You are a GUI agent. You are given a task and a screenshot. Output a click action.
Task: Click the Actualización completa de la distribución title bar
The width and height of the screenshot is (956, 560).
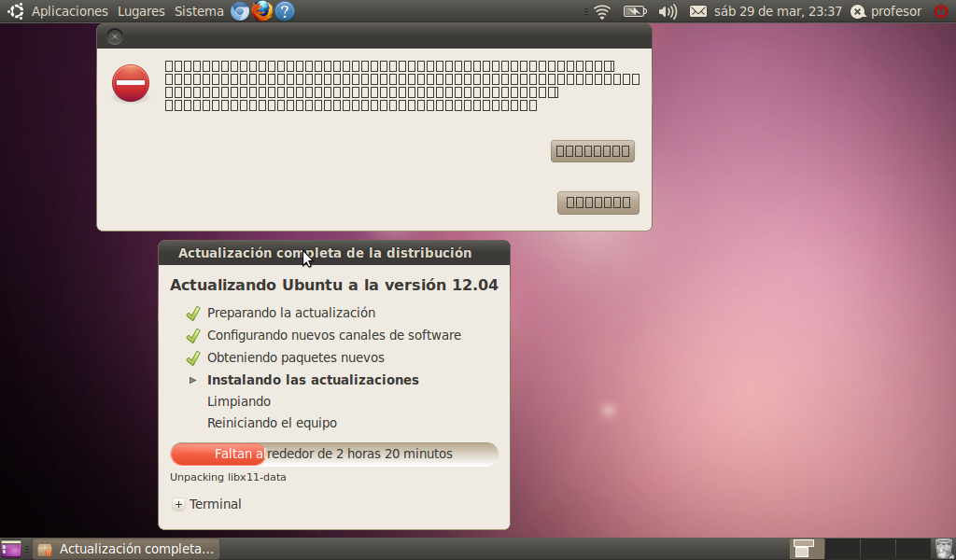[334, 253]
